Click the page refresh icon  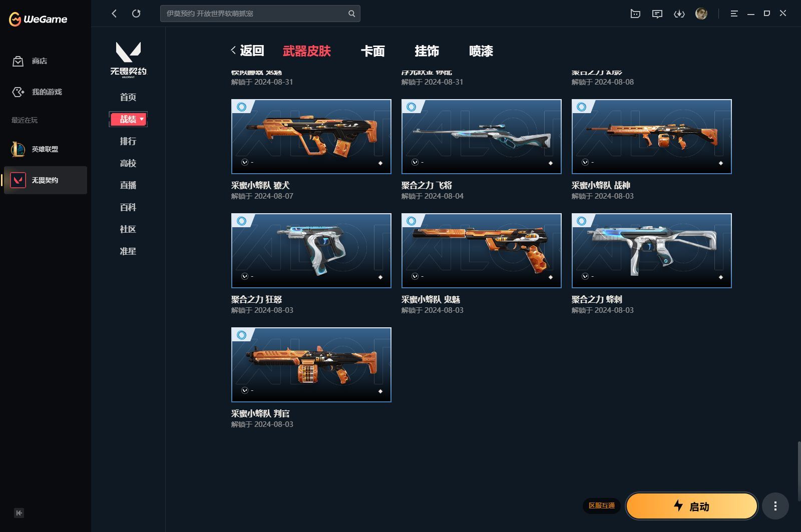tap(136, 14)
